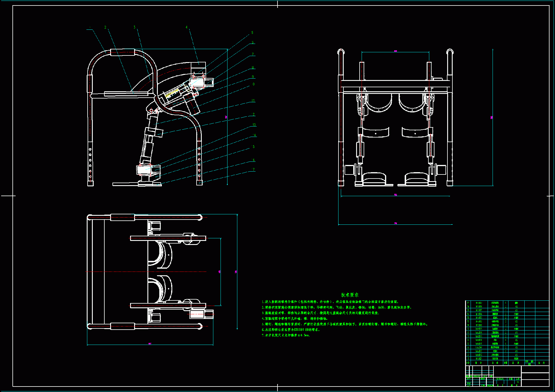Click the 技术要求 technical requirements heading
The width and height of the screenshot is (555, 392).
(x=349, y=295)
